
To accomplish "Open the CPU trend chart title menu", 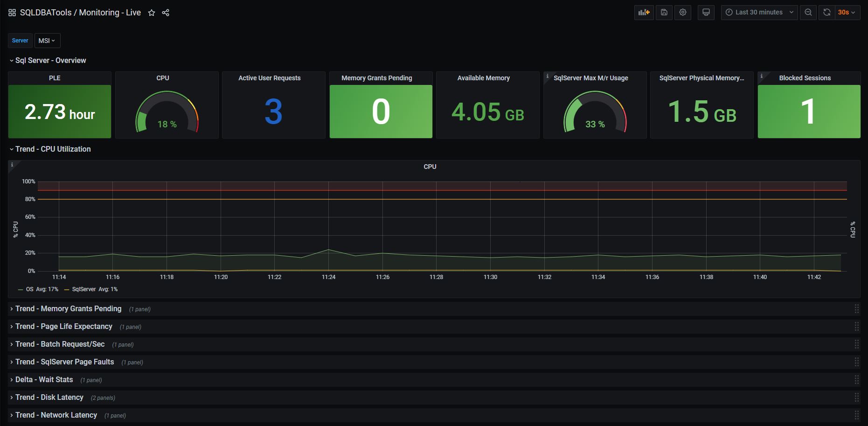I will [430, 167].
